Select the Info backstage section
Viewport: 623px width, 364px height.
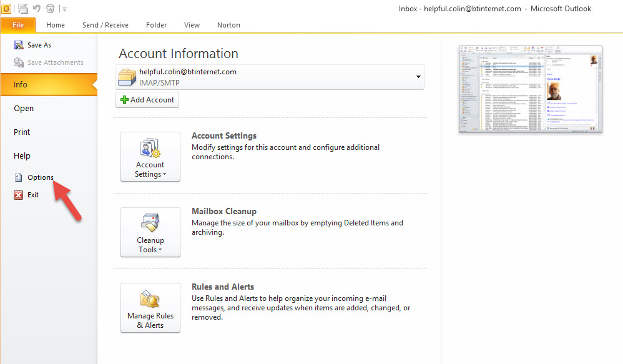pyautogui.click(x=49, y=85)
